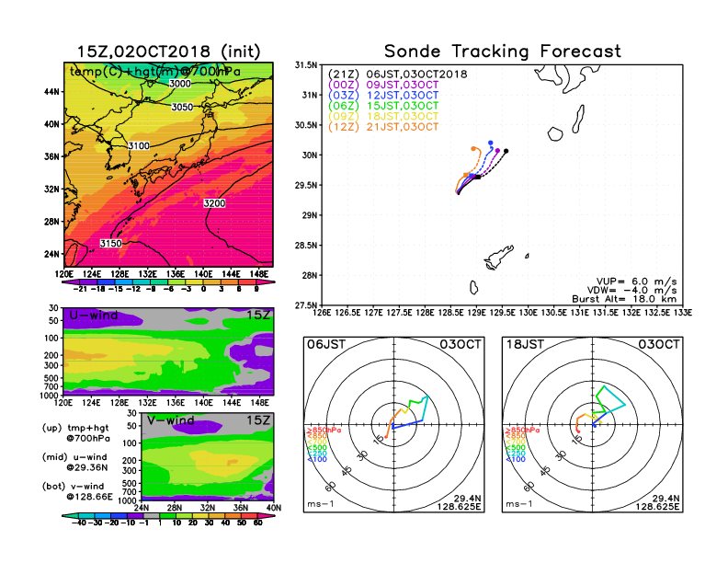Viewport: 728px width, 563px height.
Task: Click the "31.5N" latitude axis label
Action: click(x=306, y=65)
